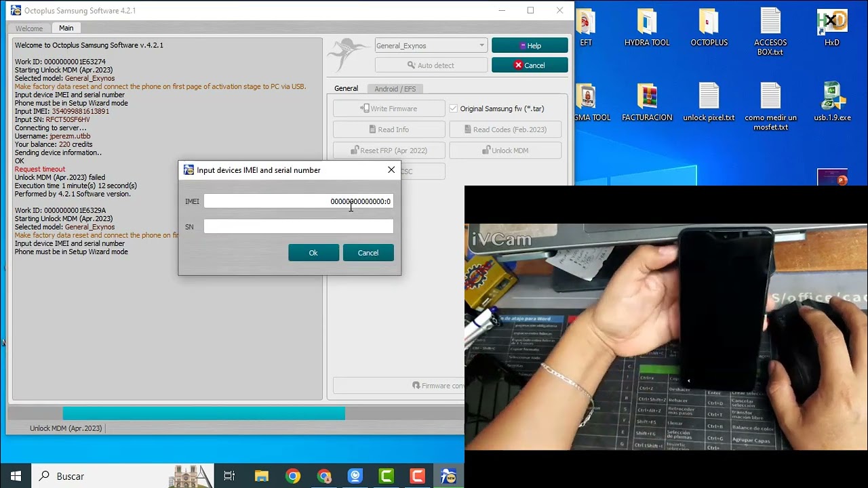
Task: Select the Notre-Dame search highlight image
Action: pyautogui.click(x=191, y=476)
